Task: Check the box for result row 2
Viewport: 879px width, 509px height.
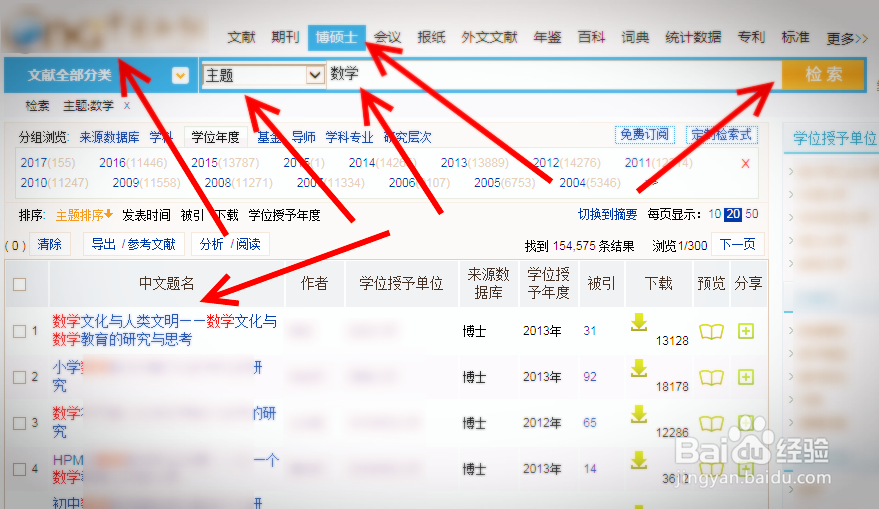Action: click(20, 377)
